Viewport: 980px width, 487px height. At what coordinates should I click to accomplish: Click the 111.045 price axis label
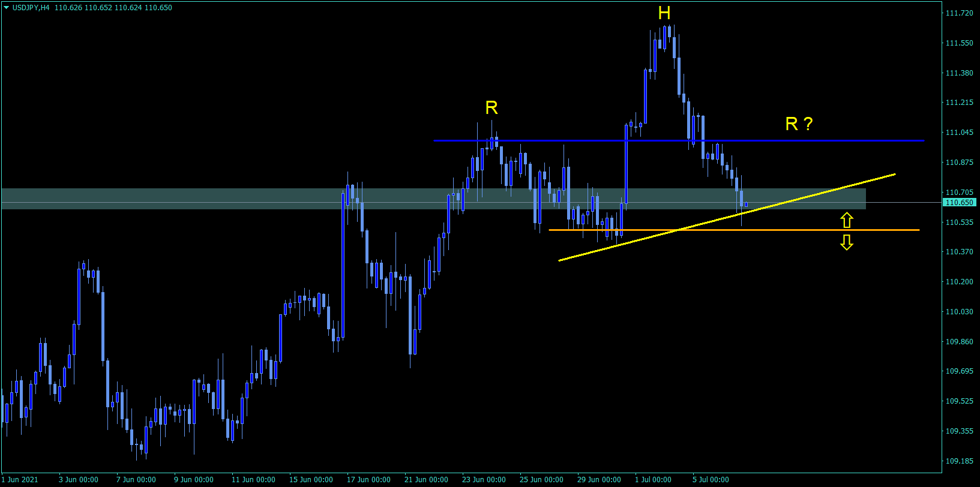[x=959, y=133]
